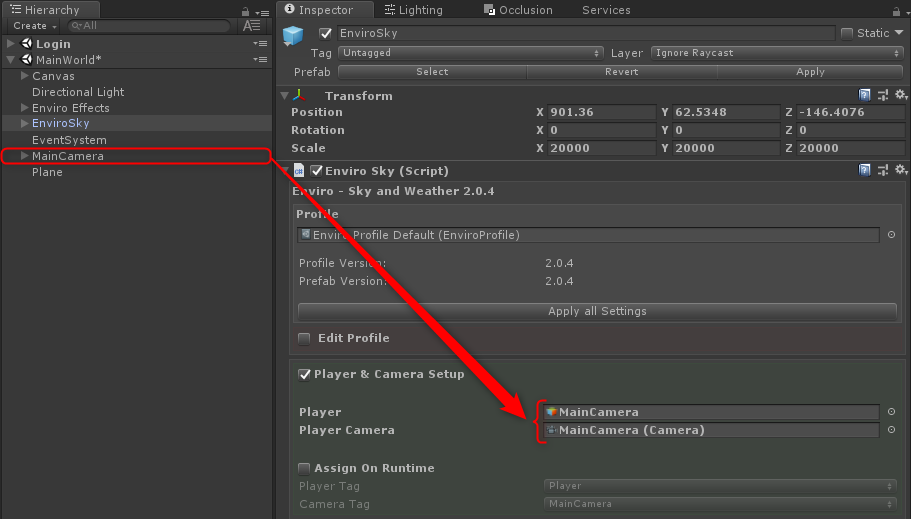
Task: Click the Apply all Settings button
Action: coord(597,311)
